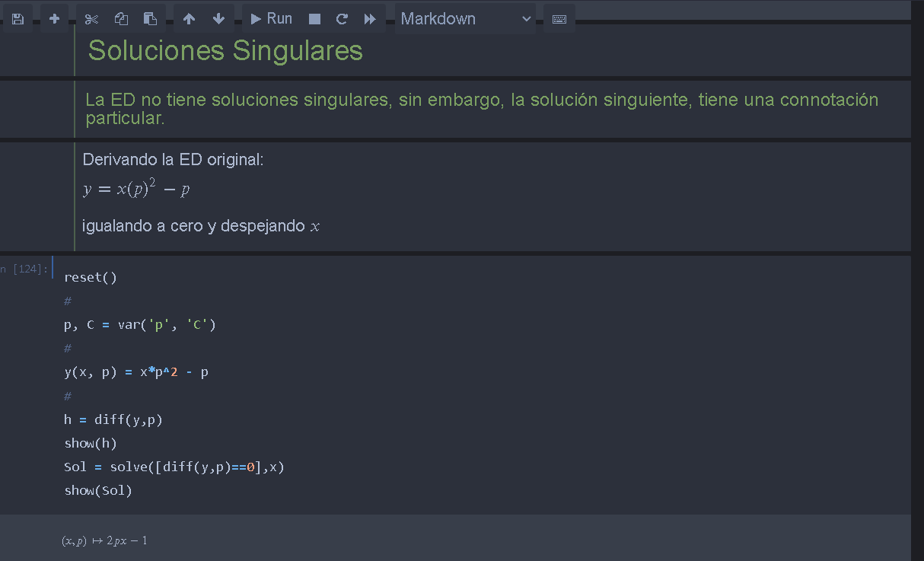Open the command palette keyboard icon
Image resolution: width=924 pixels, height=561 pixels.
(x=559, y=19)
